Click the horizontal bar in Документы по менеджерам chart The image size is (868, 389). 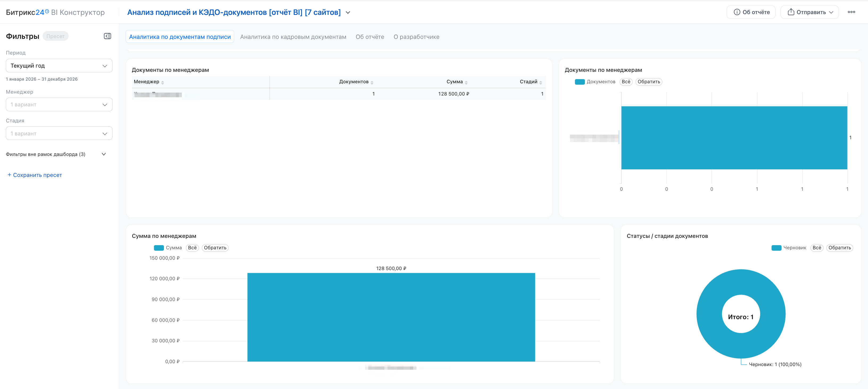734,138
